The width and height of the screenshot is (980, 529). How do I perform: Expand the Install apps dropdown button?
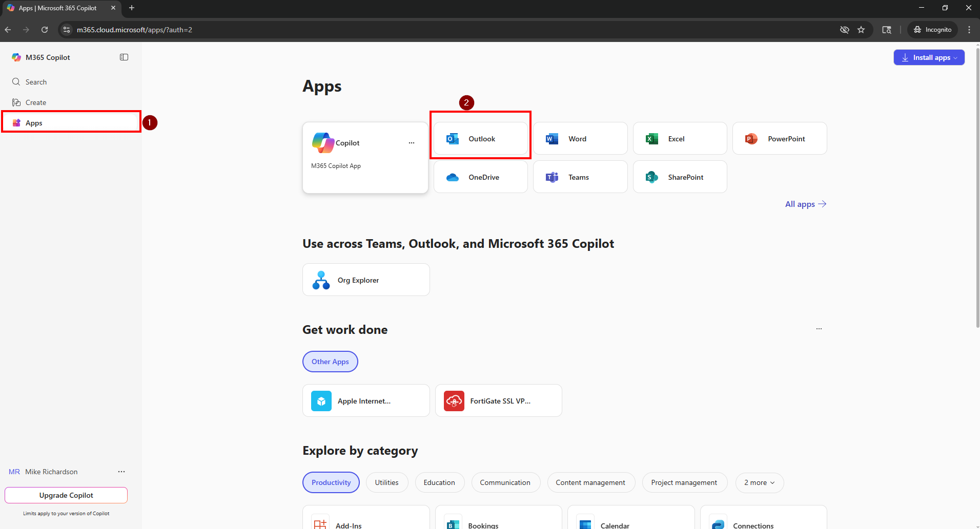[x=929, y=57]
